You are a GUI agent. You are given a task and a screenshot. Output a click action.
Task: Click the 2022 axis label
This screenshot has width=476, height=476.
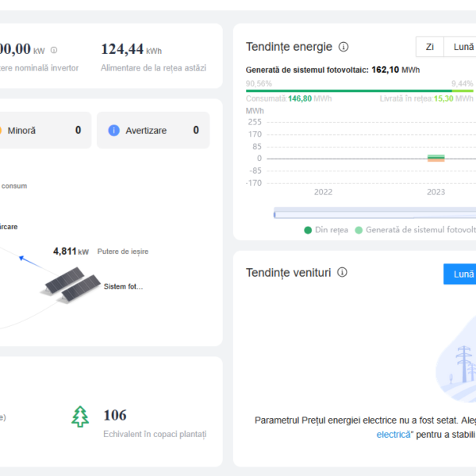point(323,192)
